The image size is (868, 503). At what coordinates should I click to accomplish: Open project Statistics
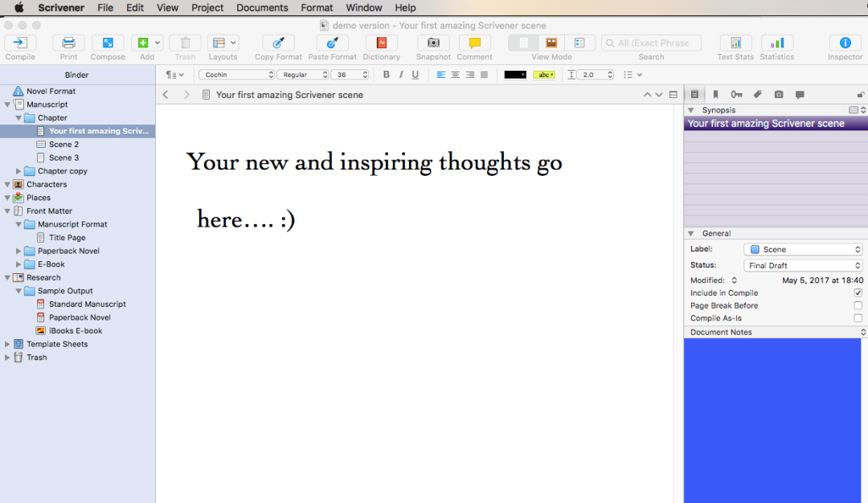pos(777,43)
